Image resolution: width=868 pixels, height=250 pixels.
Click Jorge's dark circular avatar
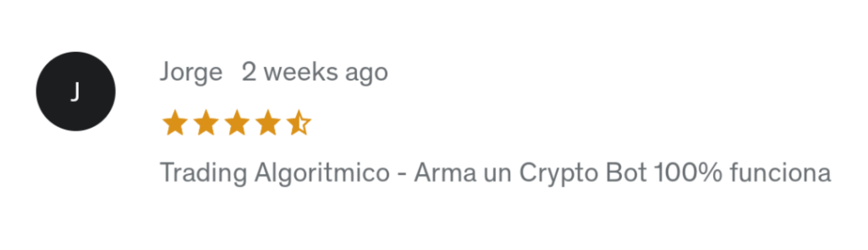(75, 91)
